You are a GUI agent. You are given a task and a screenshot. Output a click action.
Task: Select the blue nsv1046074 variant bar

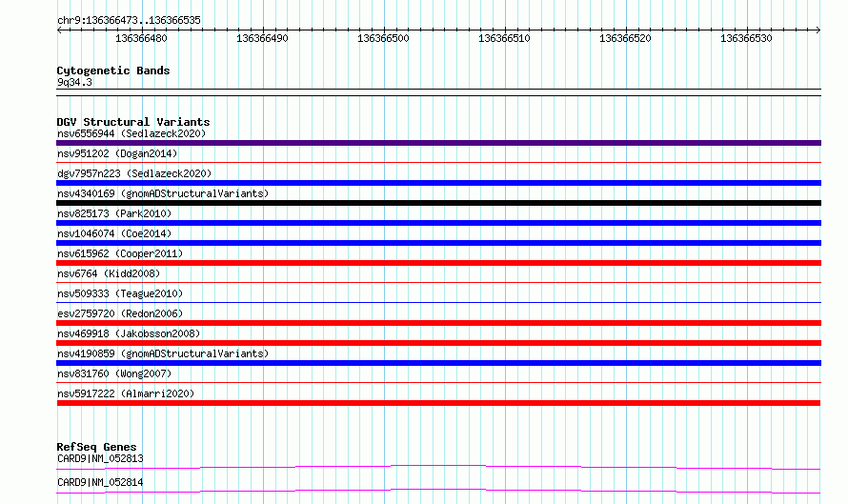tap(438, 243)
